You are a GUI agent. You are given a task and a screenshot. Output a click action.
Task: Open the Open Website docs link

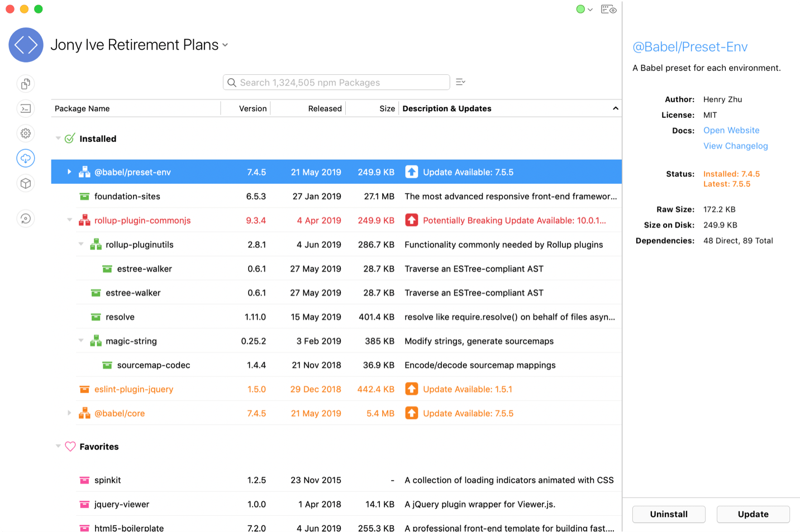[731, 130]
